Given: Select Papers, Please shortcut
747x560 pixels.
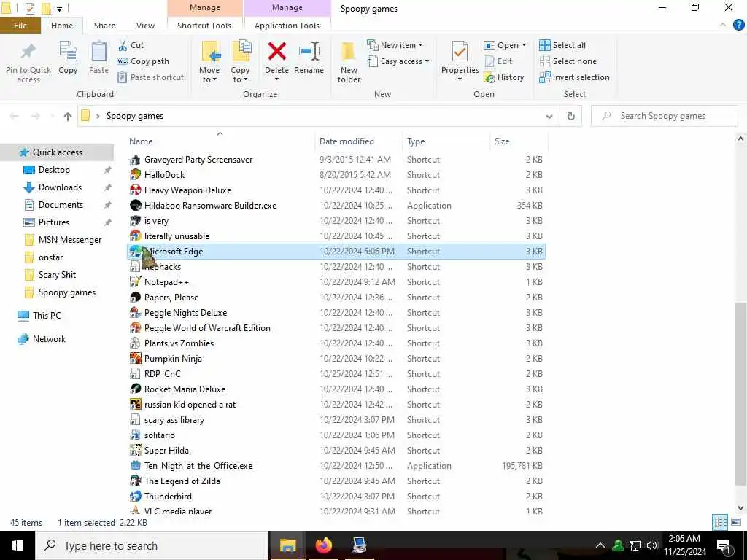Looking at the screenshot, I should click(x=336, y=297).
